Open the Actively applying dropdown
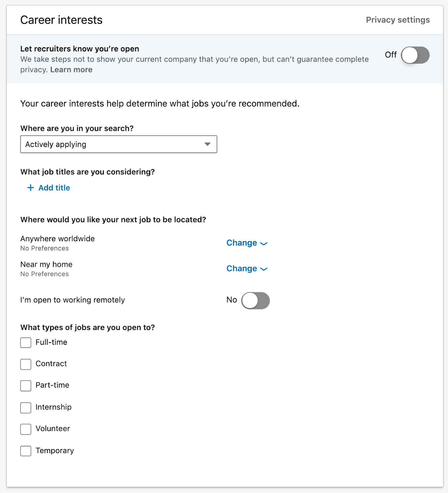The width and height of the screenshot is (448, 493). pos(119,144)
